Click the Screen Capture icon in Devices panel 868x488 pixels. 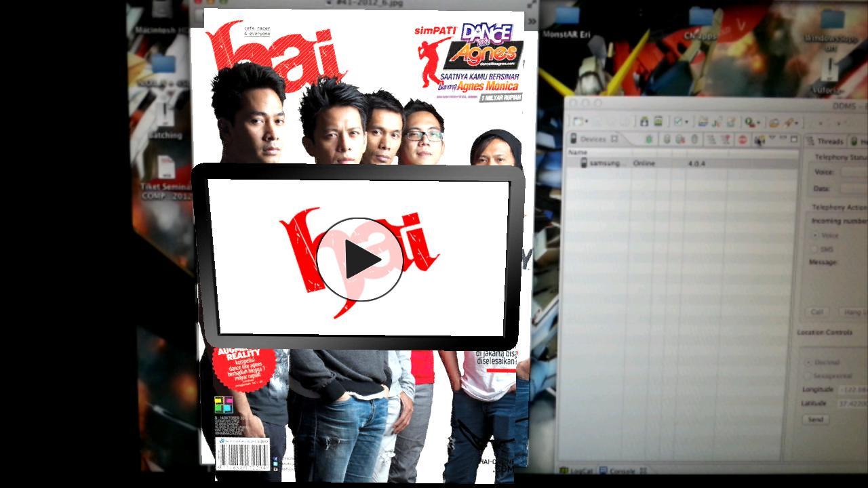tap(760, 140)
